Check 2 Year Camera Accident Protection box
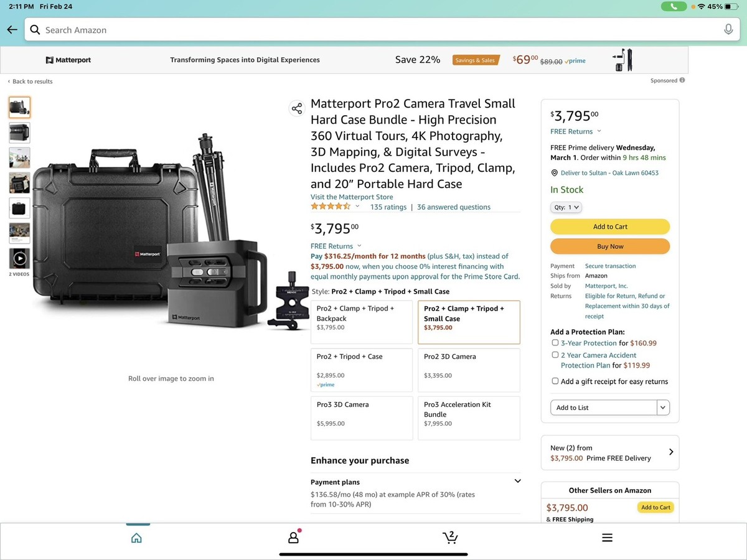 (555, 355)
